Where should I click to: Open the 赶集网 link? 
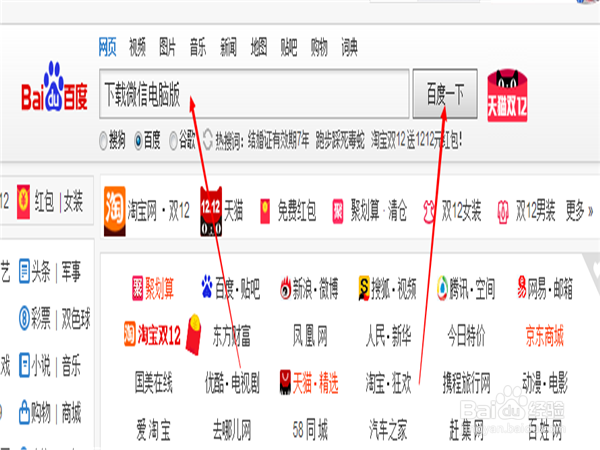point(466,430)
